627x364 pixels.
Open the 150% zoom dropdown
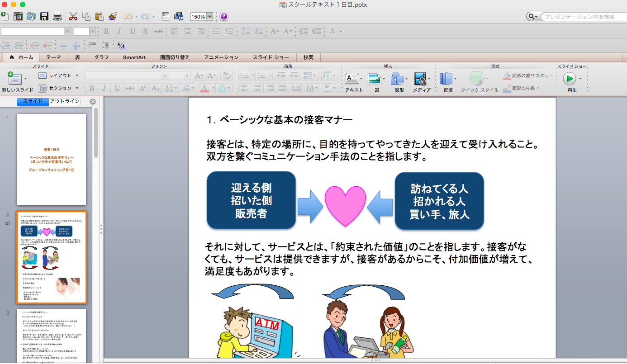pyautogui.click(x=209, y=17)
